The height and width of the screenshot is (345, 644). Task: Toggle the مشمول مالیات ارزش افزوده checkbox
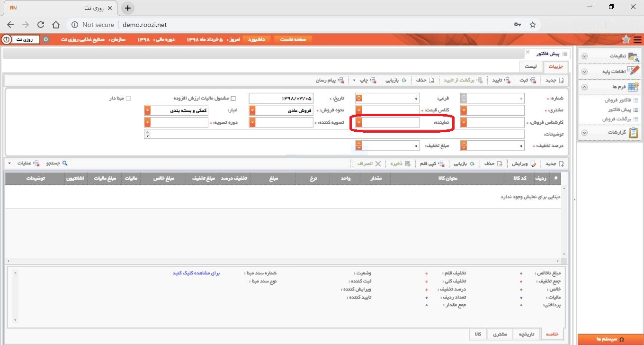[233, 99]
